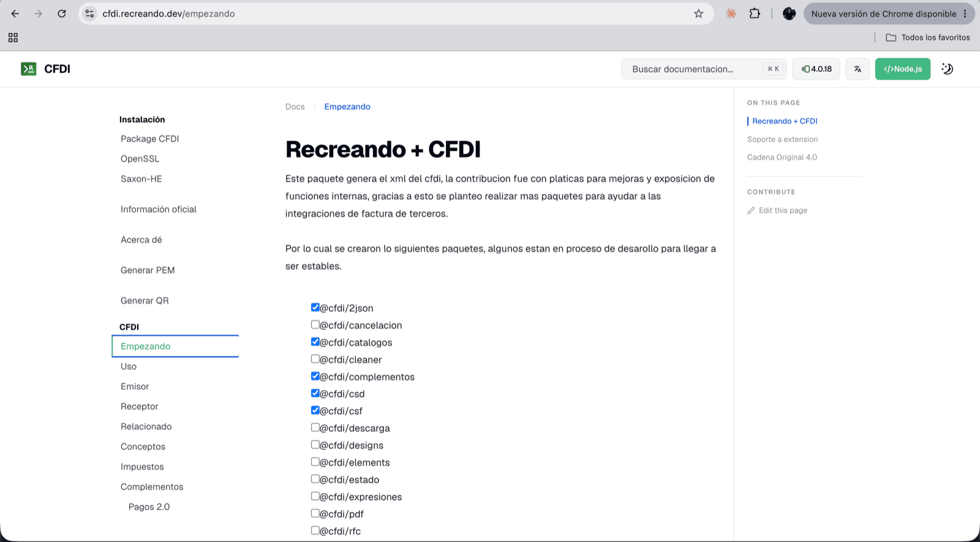
Task: Open the language translate selector
Action: point(858,69)
